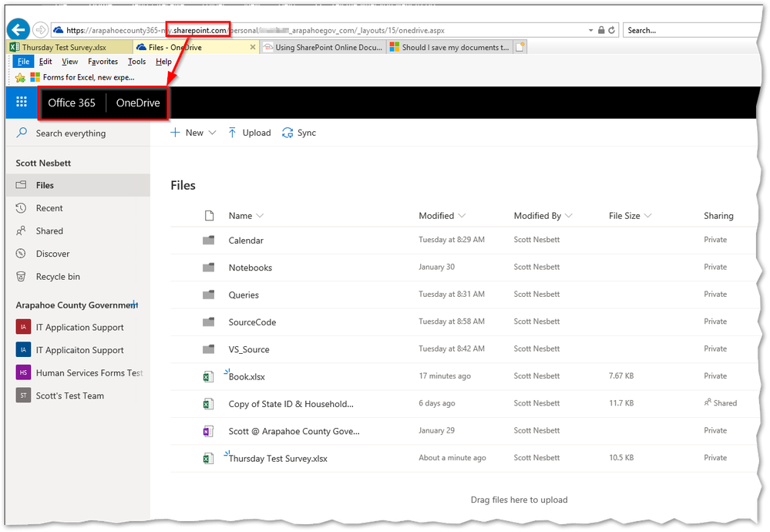Open the File menu

point(23,62)
